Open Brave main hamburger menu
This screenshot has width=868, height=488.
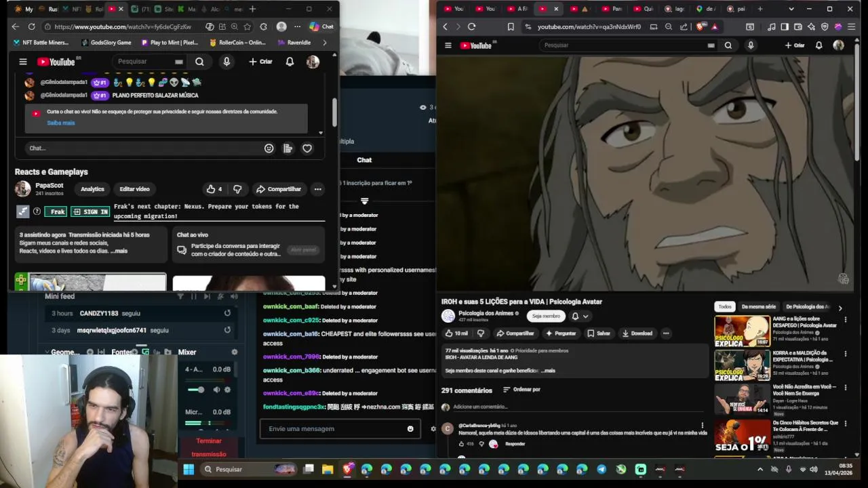click(x=852, y=27)
